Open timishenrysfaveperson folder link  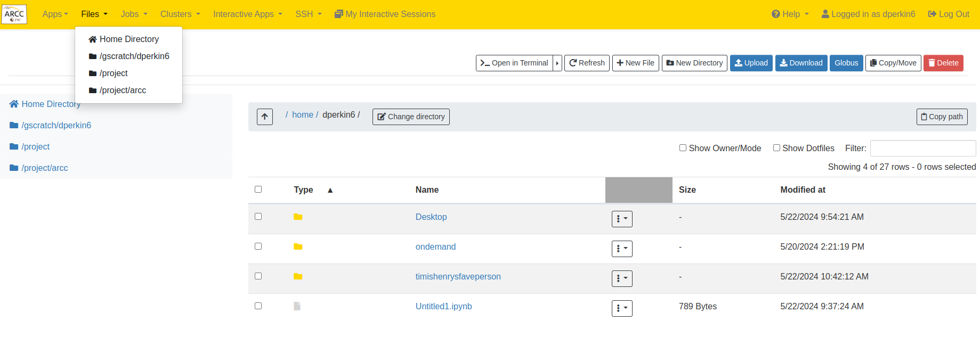point(458,277)
